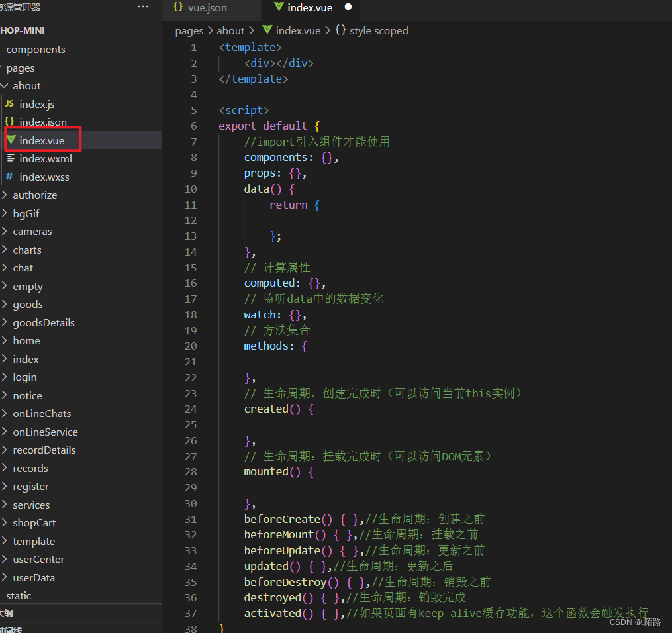Expand the empty folder
The width and height of the screenshot is (672, 633).
[x=4, y=286]
